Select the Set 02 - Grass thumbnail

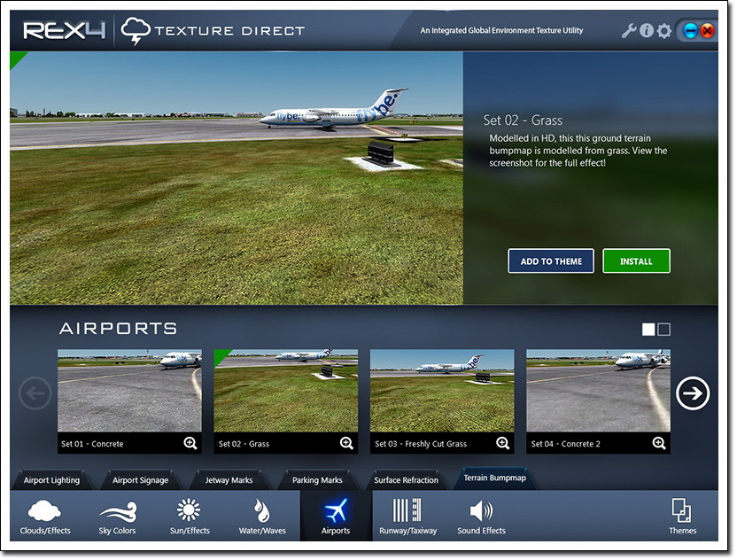pyautogui.click(x=286, y=390)
